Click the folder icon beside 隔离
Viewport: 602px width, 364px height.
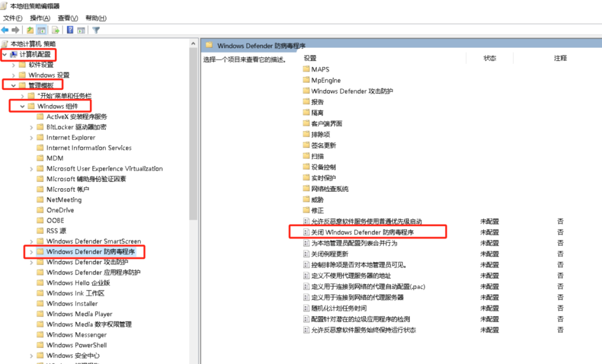point(306,113)
